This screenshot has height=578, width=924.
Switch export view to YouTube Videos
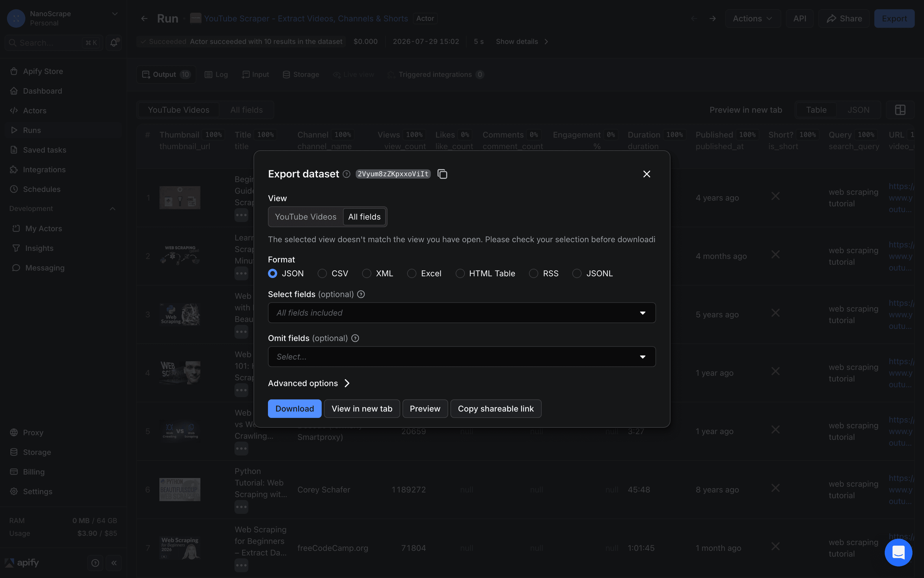pyautogui.click(x=305, y=217)
